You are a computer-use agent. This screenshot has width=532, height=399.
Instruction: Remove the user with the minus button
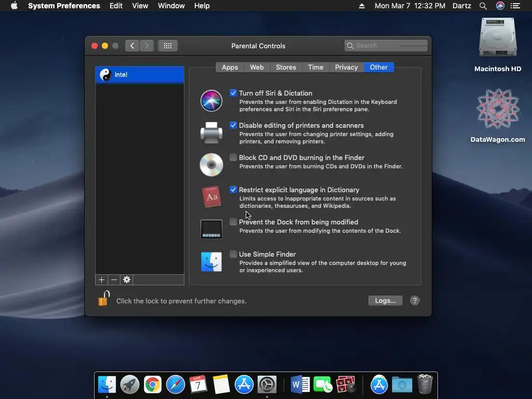(114, 280)
